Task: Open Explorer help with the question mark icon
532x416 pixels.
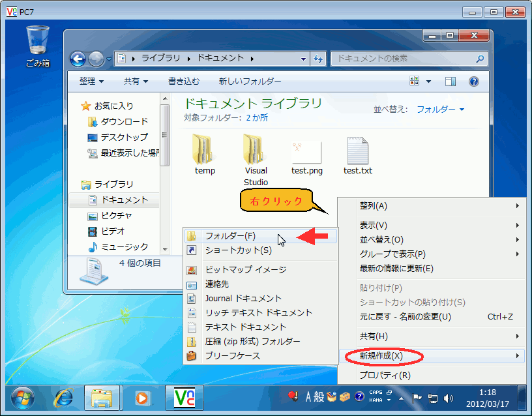Action: (473, 80)
